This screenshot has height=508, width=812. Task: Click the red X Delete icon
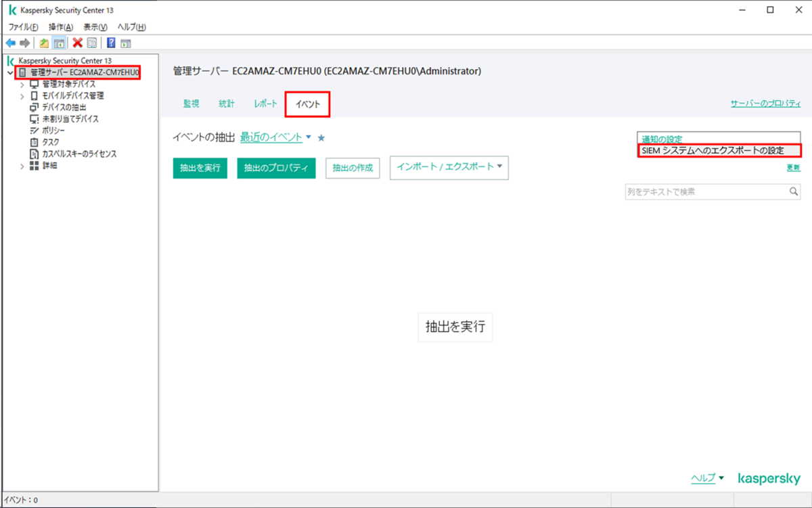pyautogui.click(x=78, y=43)
